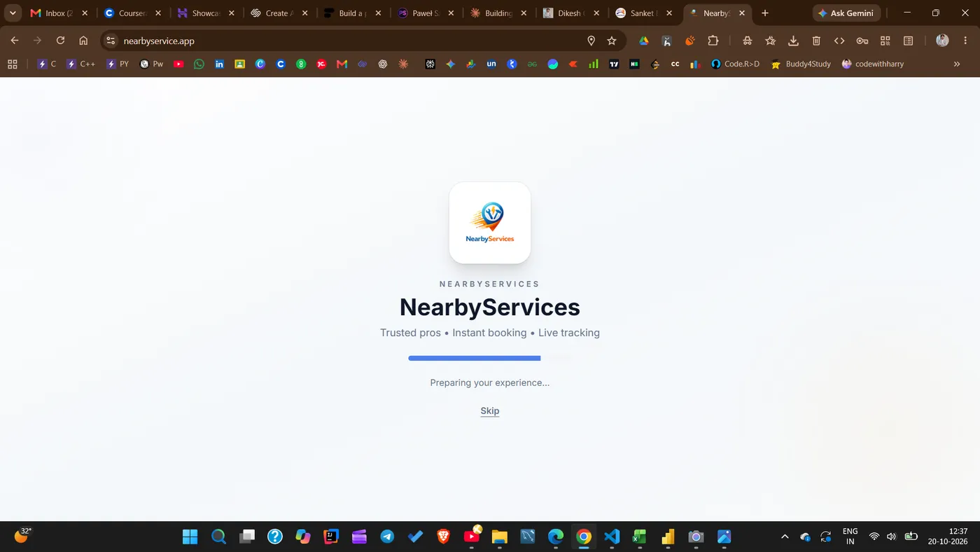Viewport: 980px width, 552px height.
Task: Open the C++ bookmark
Action: 80,64
